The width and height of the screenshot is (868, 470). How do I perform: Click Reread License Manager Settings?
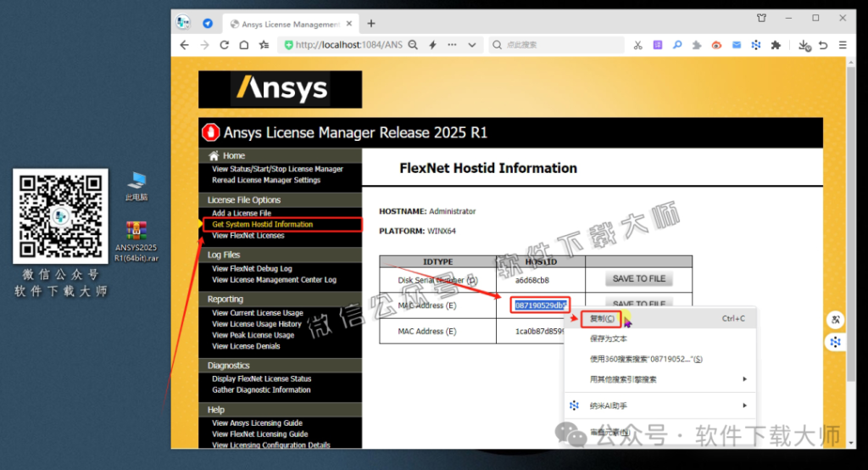(266, 180)
